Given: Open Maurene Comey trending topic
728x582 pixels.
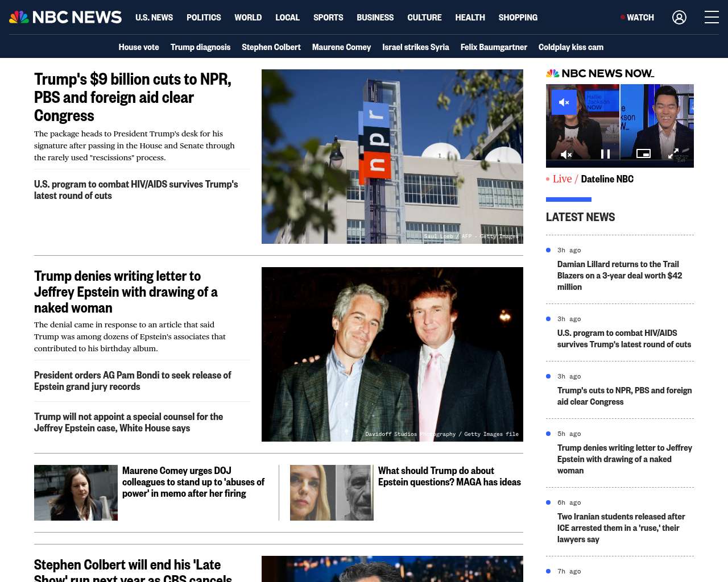Looking at the screenshot, I should point(341,47).
